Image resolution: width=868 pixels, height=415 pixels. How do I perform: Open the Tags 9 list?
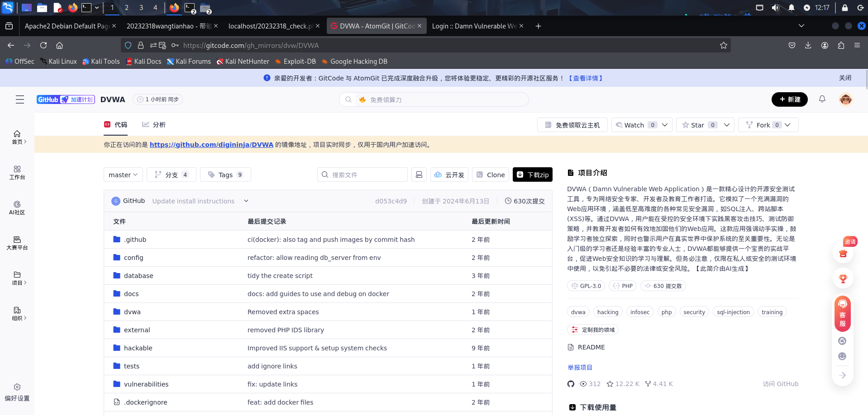click(225, 174)
